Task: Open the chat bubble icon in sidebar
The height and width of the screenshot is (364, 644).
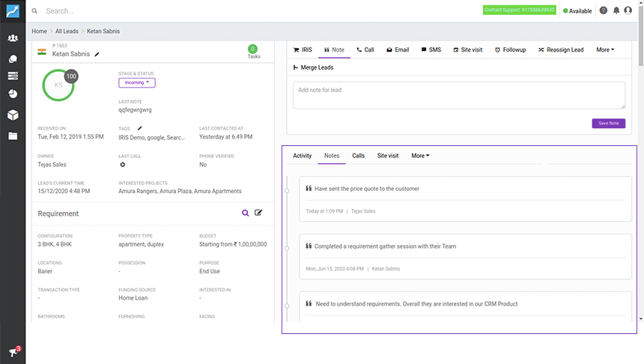Action: [13, 59]
